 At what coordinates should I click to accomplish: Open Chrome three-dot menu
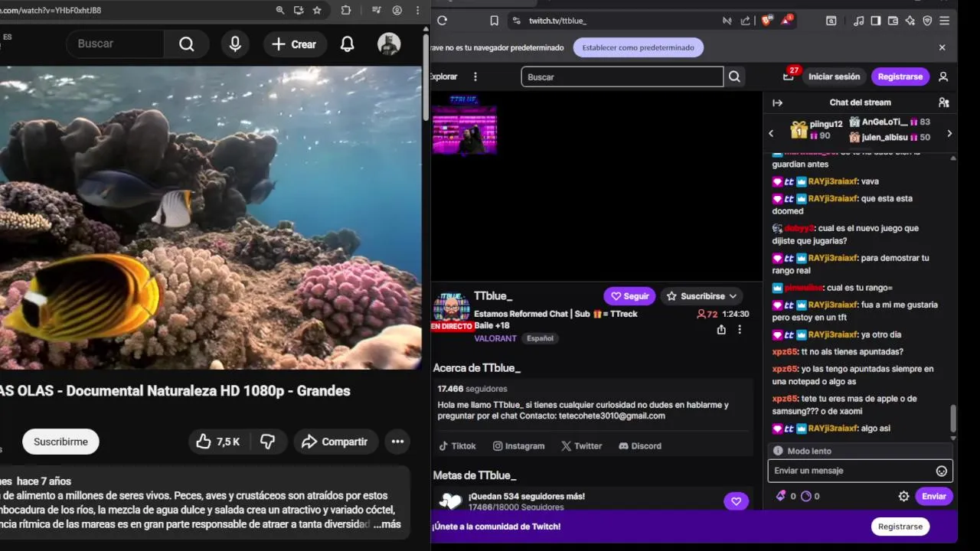417,10
